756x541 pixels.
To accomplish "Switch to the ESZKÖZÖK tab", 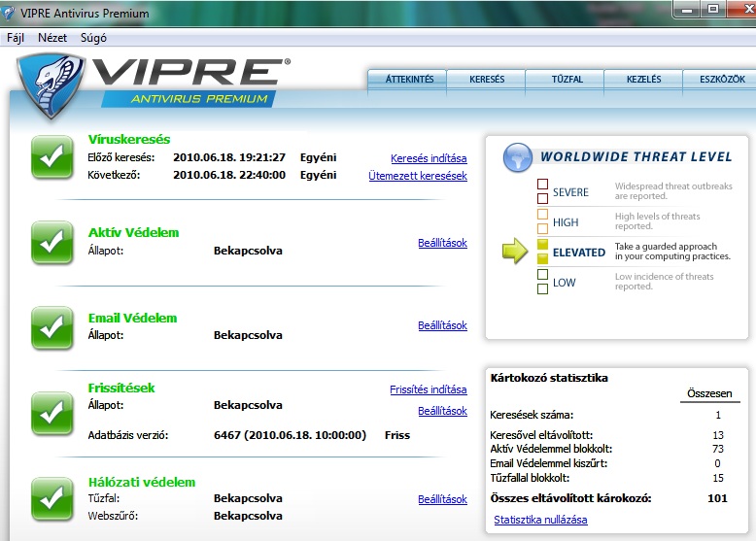I will coord(721,80).
